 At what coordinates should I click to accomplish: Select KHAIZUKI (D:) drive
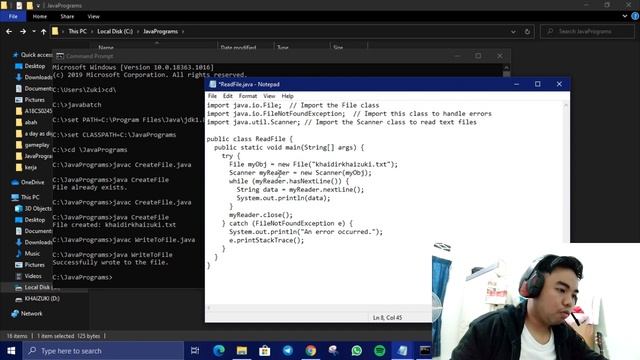[42, 298]
